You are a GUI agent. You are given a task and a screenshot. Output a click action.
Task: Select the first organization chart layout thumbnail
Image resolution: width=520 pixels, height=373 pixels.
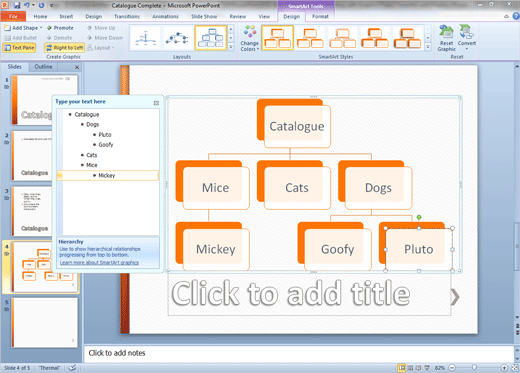tap(146, 38)
